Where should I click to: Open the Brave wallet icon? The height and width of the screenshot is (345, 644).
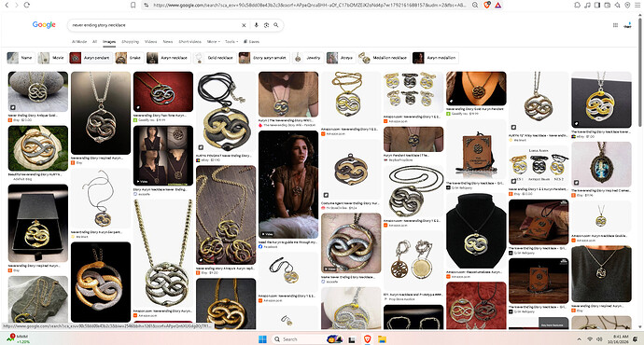pos(608,5)
